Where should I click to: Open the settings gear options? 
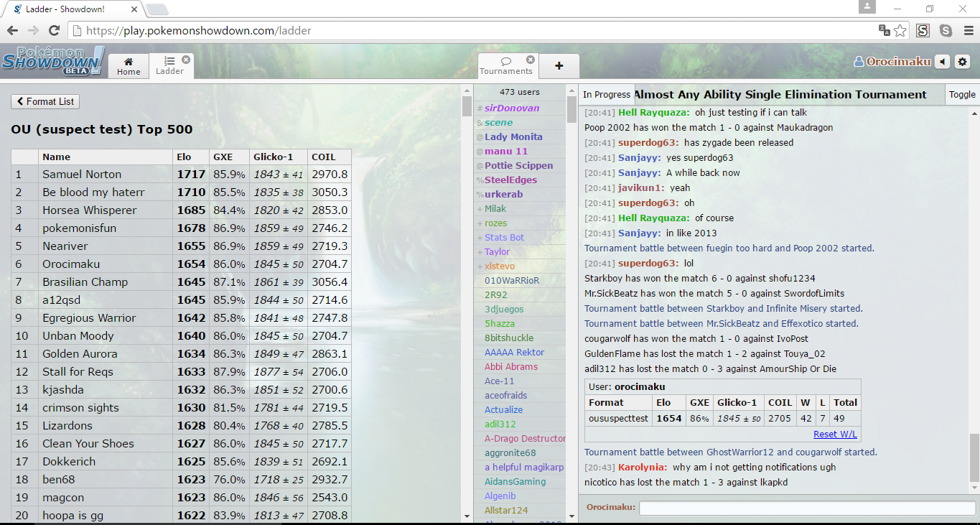click(963, 62)
